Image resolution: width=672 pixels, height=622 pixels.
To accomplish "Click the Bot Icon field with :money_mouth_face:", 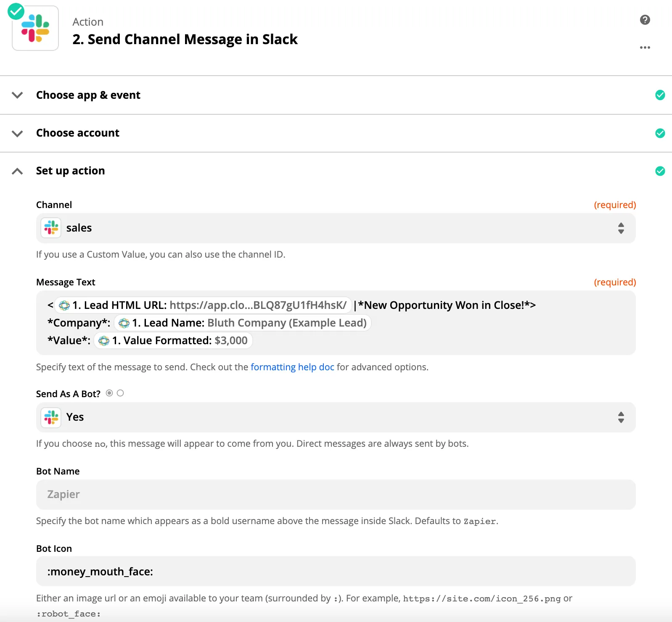I will pyautogui.click(x=336, y=571).
